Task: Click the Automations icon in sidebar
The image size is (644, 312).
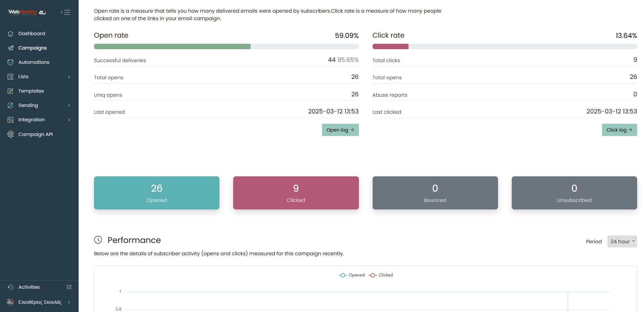Action: (x=11, y=62)
